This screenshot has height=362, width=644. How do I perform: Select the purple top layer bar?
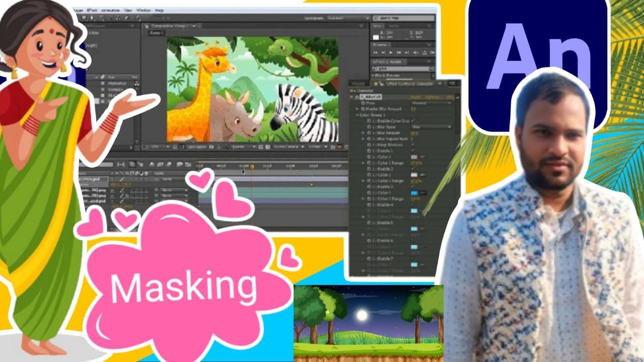pyautogui.click(x=281, y=179)
